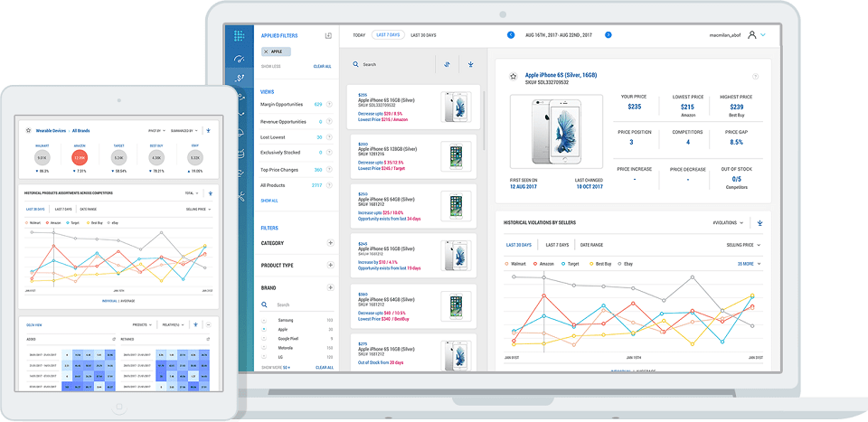Open the help icon for Margin Opportunities

329,105
